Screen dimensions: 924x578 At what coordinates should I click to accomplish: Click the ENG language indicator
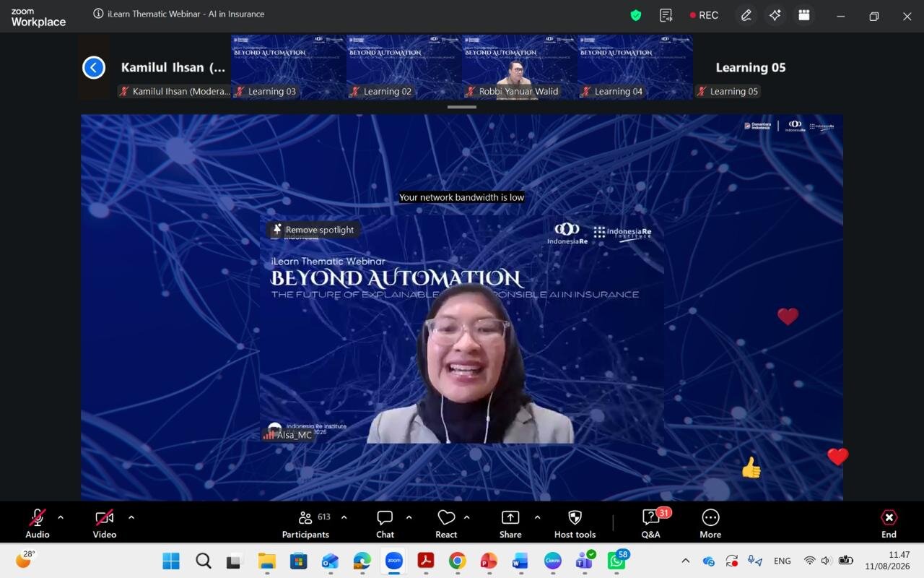click(782, 561)
